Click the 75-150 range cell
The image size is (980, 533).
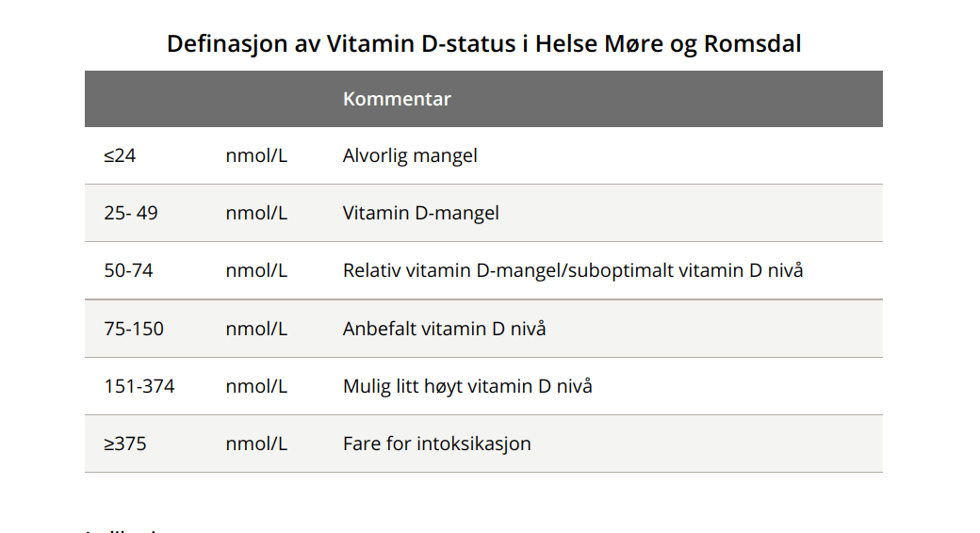(134, 329)
